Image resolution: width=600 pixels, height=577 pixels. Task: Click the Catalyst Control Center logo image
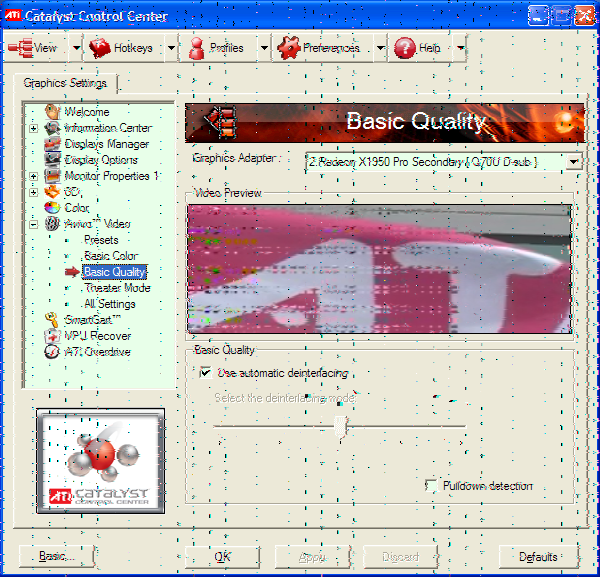[101, 461]
